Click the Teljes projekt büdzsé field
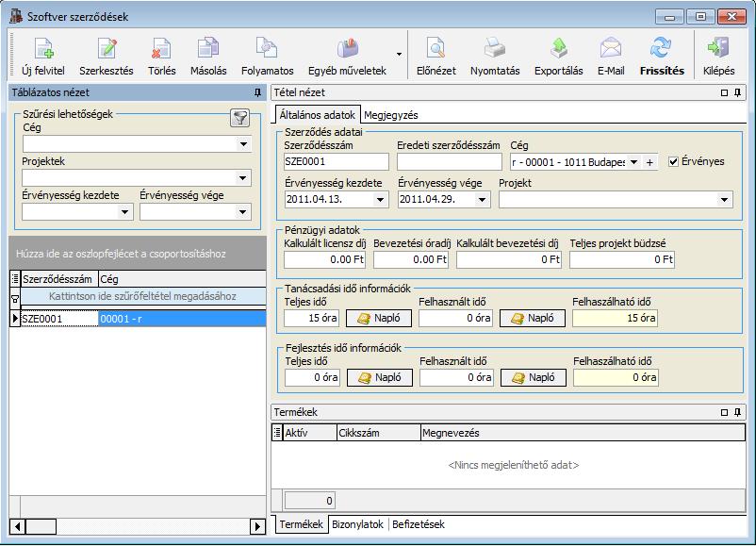The width and height of the screenshot is (756, 546). [x=621, y=259]
